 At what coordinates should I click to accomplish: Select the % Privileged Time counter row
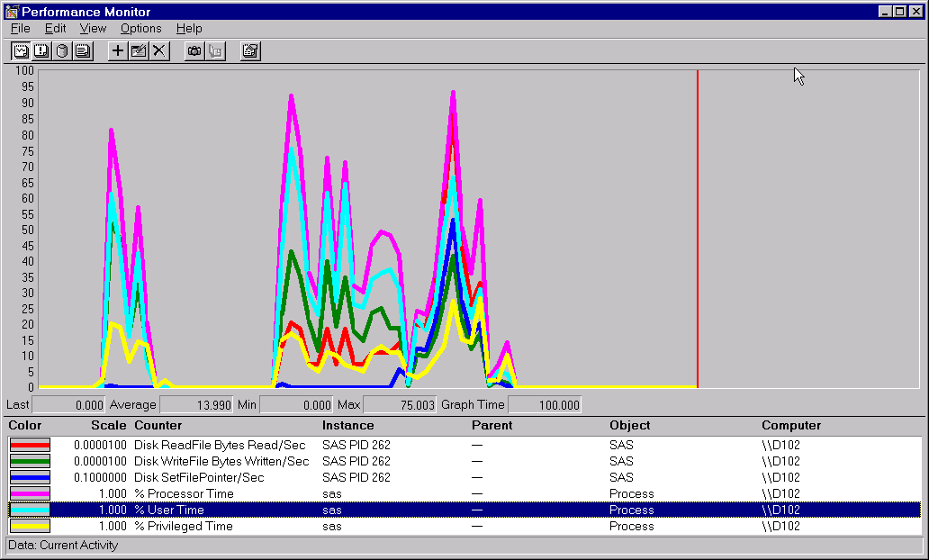pyautogui.click(x=184, y=526)
